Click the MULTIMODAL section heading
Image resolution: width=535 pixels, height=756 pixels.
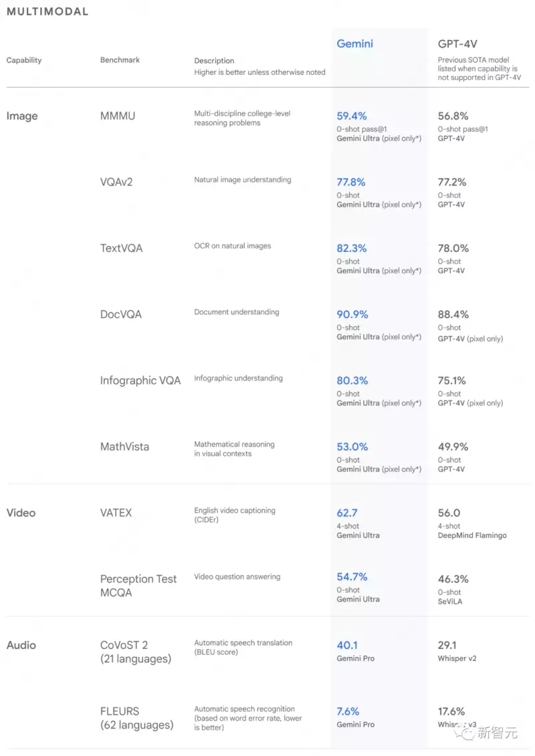point(47,11)
